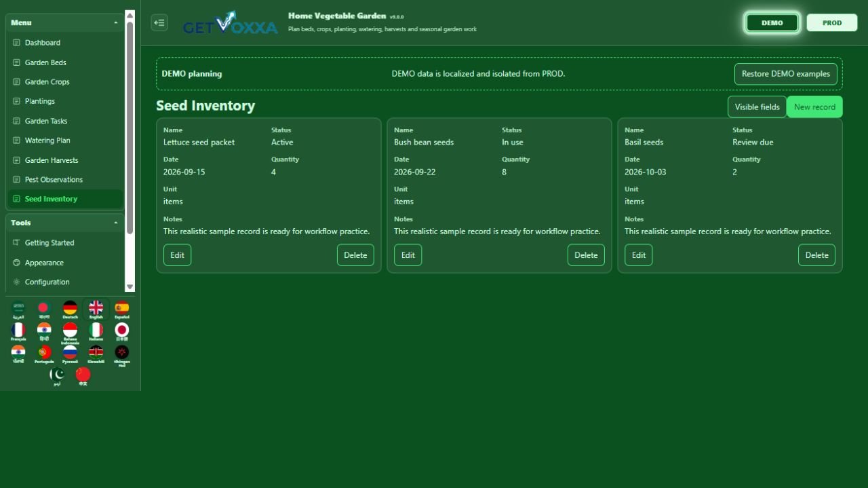Edit the Bush bean seeds record
This screenshot has height=488, width=868.
point(408,255)
